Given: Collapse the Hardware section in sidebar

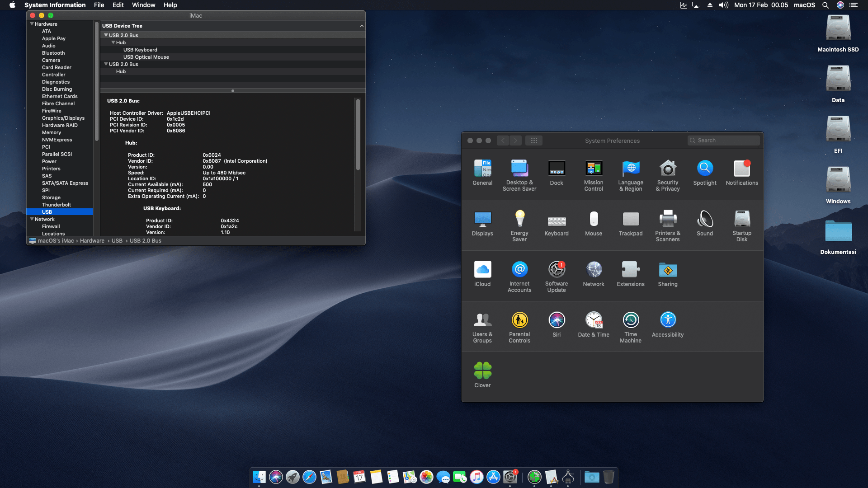Looking at the screenshot, I should coord(32,24).
